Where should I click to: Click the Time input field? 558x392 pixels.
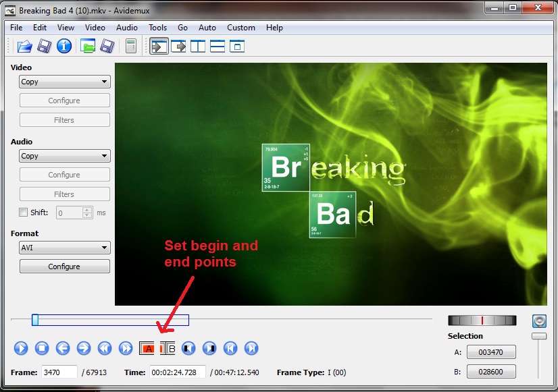[x=178, y=372]
